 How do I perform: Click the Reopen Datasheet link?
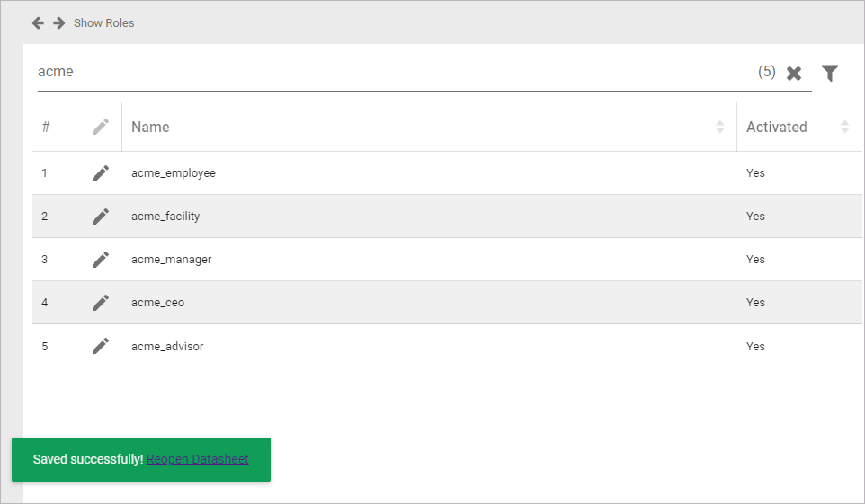point(198,459)
